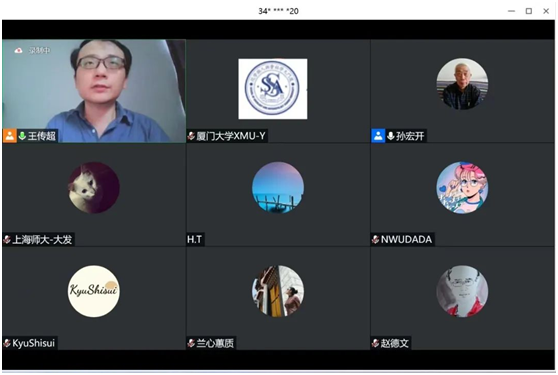Click muted microphone icon next to NWUDADA

coord(375,239)
